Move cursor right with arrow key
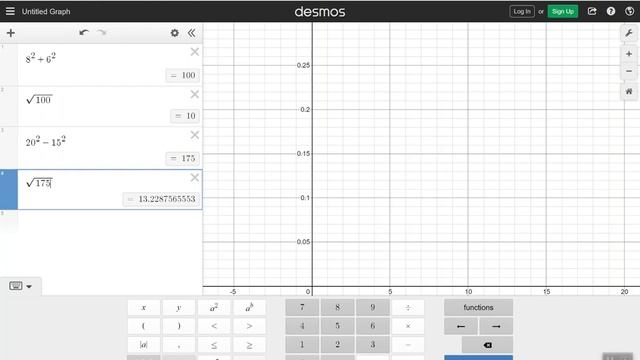The image size is (640, 360). click(496, 326)
